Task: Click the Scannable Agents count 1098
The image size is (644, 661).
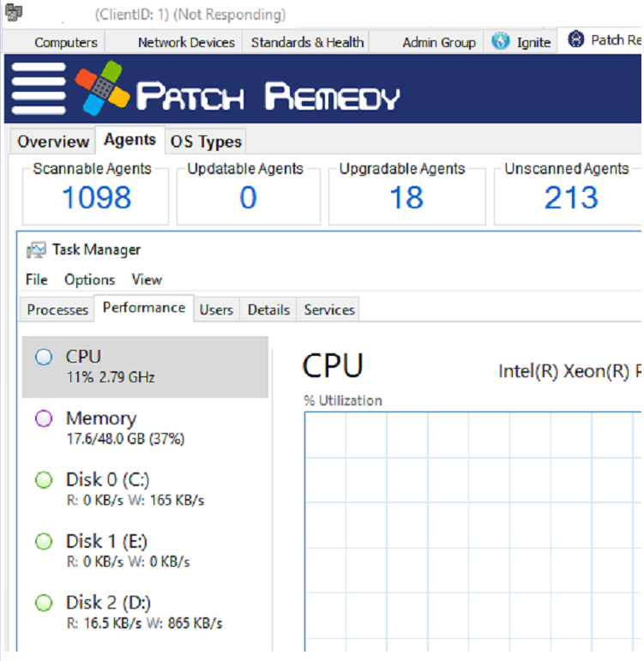Action: pos(97,197)
